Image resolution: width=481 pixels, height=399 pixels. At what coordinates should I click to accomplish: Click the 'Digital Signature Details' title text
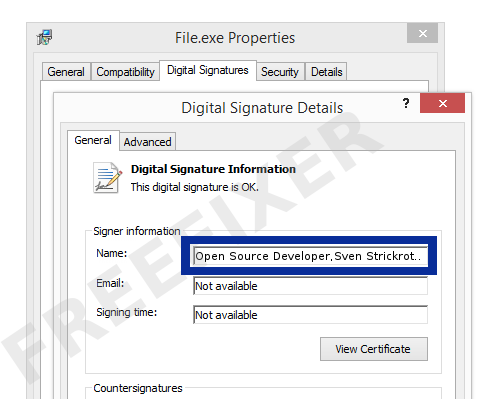262,108
